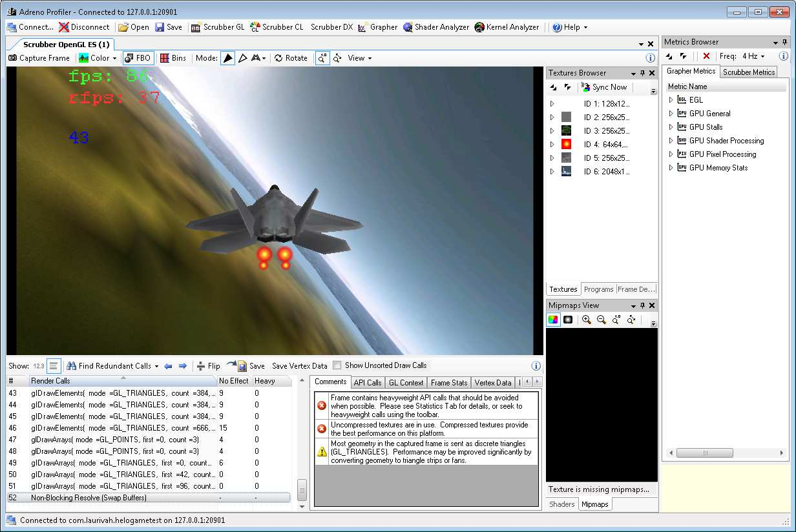796x532 pixels.
Task: Click the main toolbar Save button
Action: (169, 27)
